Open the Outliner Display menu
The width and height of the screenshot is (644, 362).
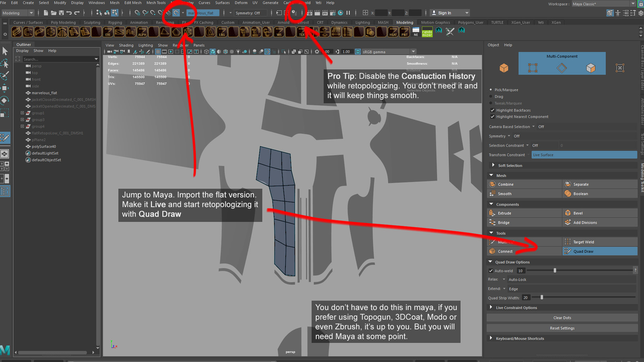click(22, 51)
